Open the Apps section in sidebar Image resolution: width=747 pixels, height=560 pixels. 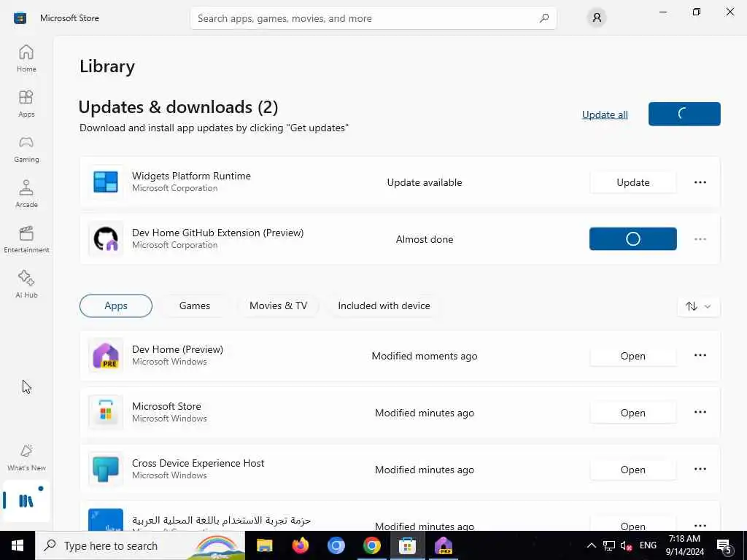(x=26, y=104)
